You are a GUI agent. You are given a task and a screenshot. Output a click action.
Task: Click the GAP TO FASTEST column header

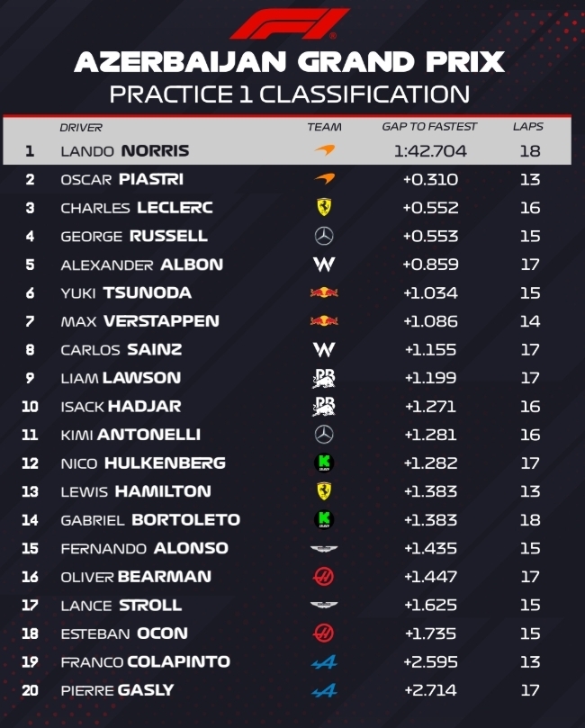[429, 128]
